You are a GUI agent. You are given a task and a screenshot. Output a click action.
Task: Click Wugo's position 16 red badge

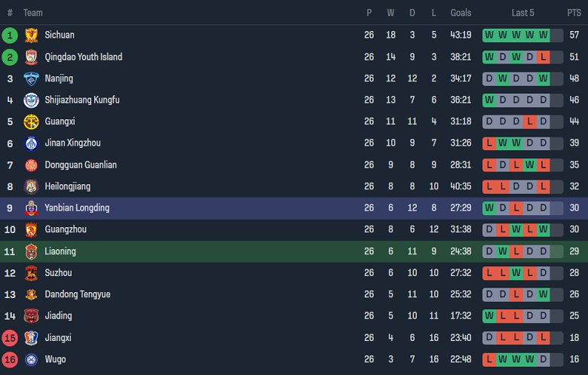click(10, 360)
